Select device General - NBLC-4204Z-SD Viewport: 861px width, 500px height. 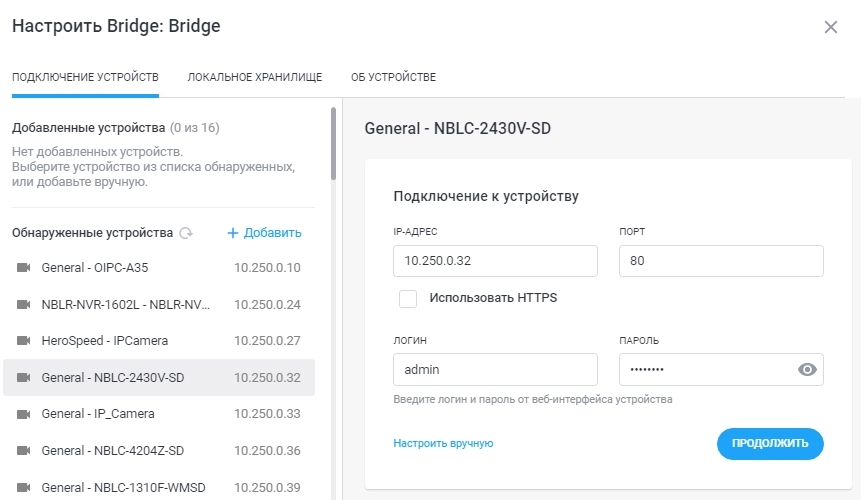[x=159, y=450]
